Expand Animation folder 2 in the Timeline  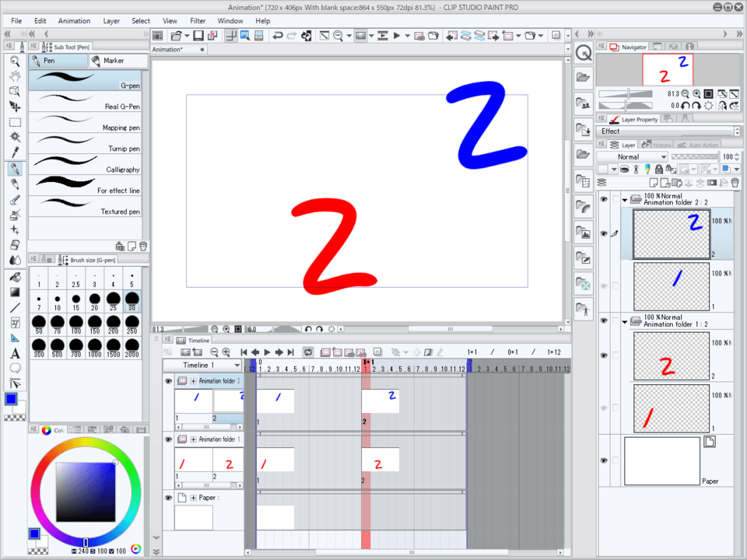point(194,381)
